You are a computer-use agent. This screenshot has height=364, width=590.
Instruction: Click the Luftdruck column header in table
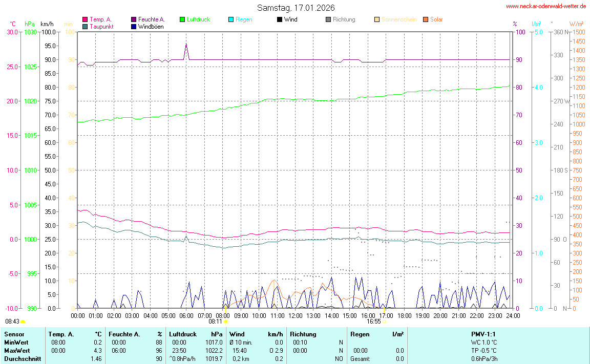(x=183, y=334)
